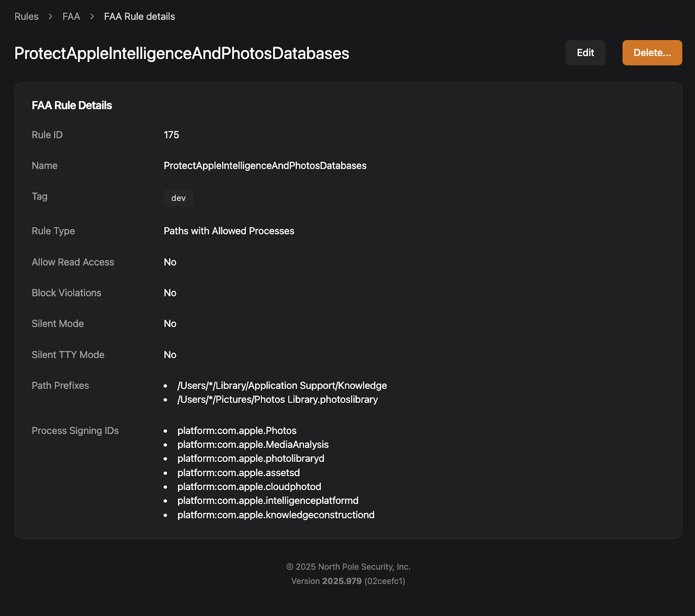Click the version 2025.979 footer text

[x=341, y=581]
